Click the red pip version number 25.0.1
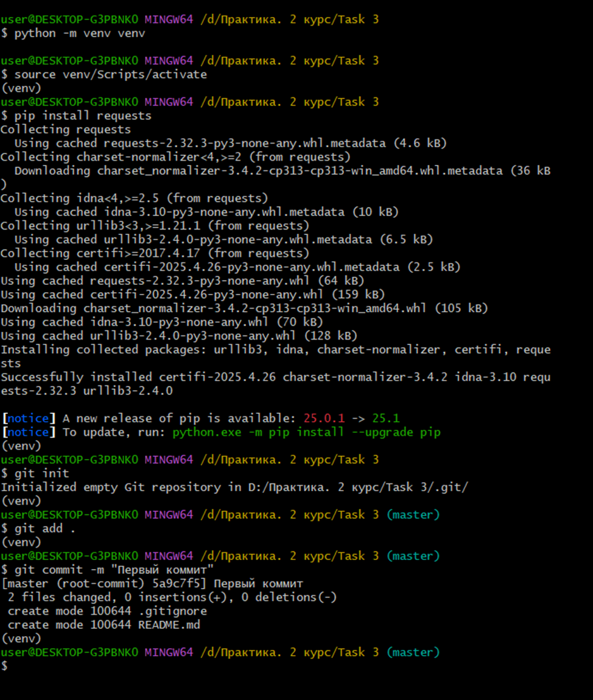 (x=323, y=419)
